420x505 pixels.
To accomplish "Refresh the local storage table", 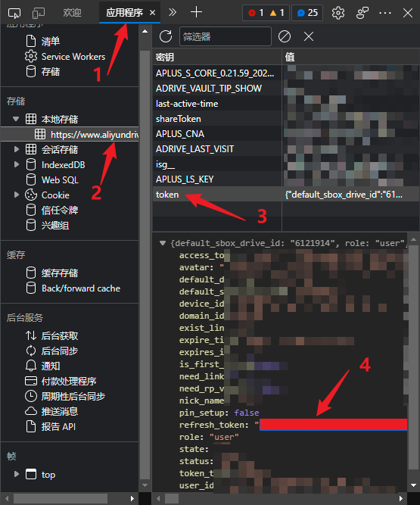I will coord(166,36).
